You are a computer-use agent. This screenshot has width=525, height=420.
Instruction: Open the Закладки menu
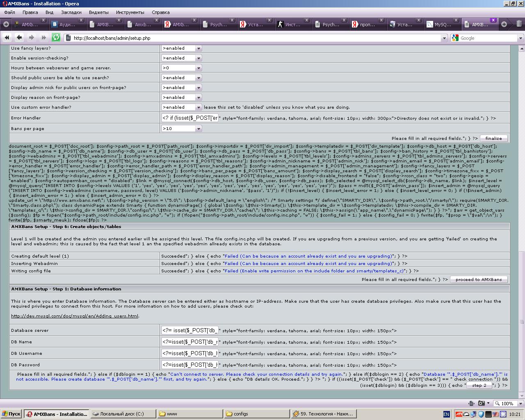(x=71, y=12)
